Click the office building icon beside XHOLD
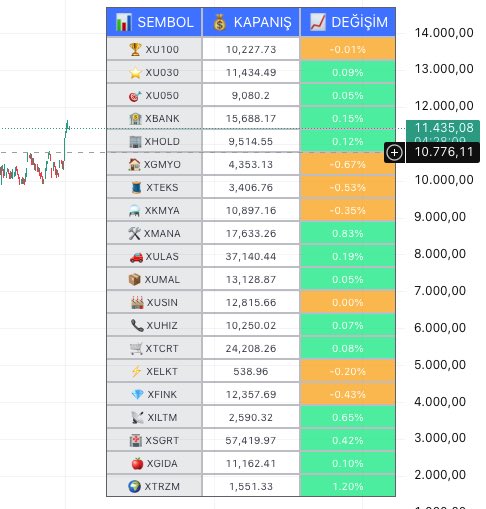 point(135,142)
